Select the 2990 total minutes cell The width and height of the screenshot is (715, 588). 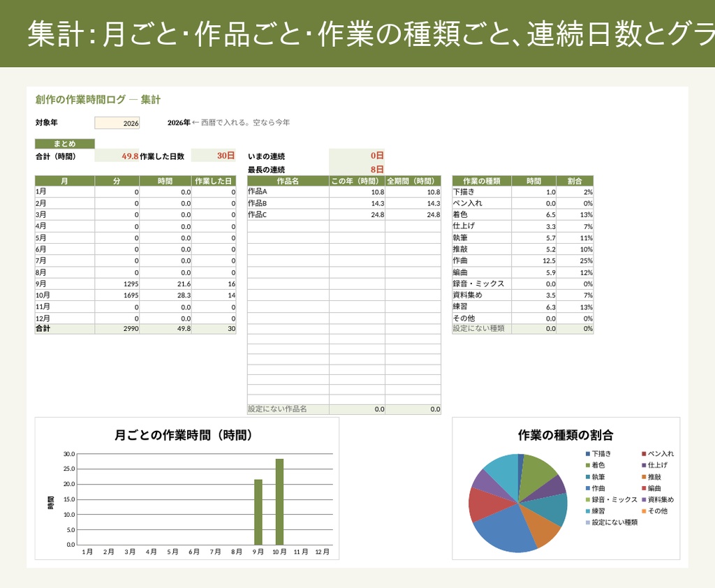117,328
